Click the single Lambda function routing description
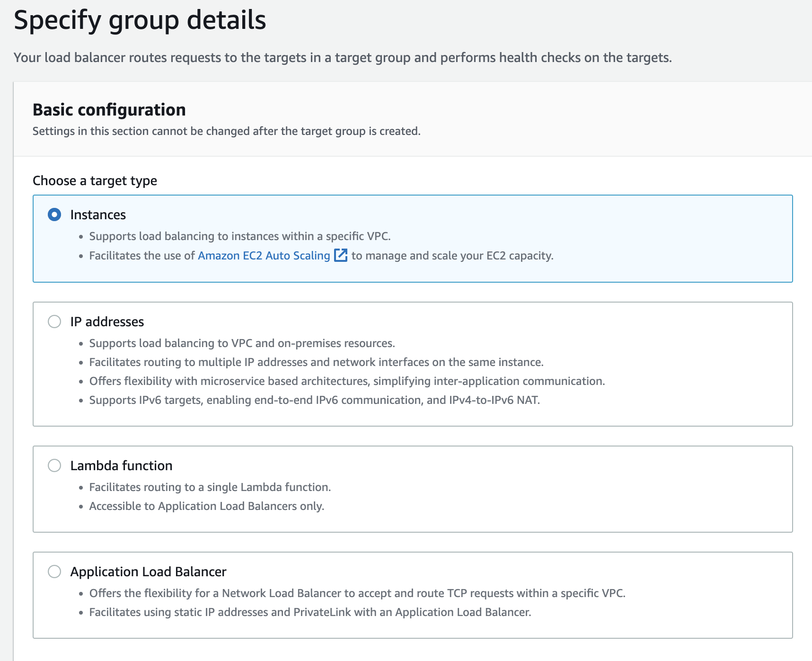Viewport: 812px width, 661px height. tap(210, 487)
